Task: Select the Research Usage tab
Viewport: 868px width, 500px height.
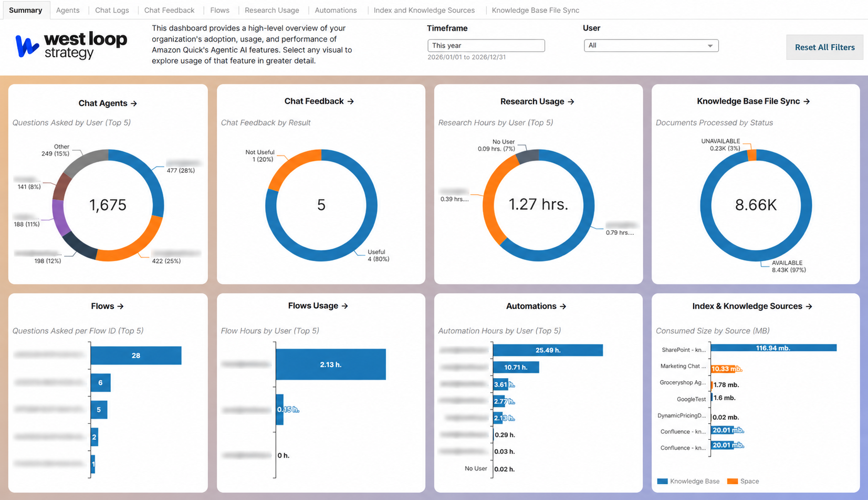Action: [x=272, y=10]
